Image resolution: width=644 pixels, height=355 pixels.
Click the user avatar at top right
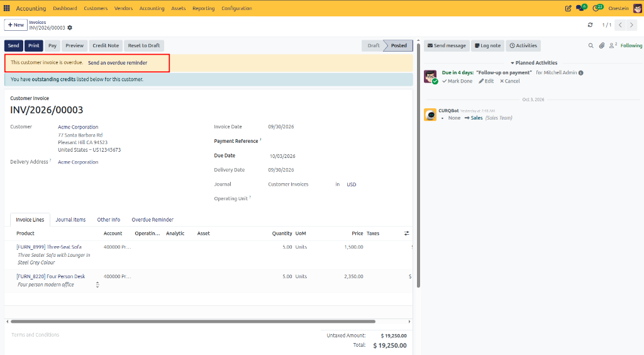(x=638, y=8)
